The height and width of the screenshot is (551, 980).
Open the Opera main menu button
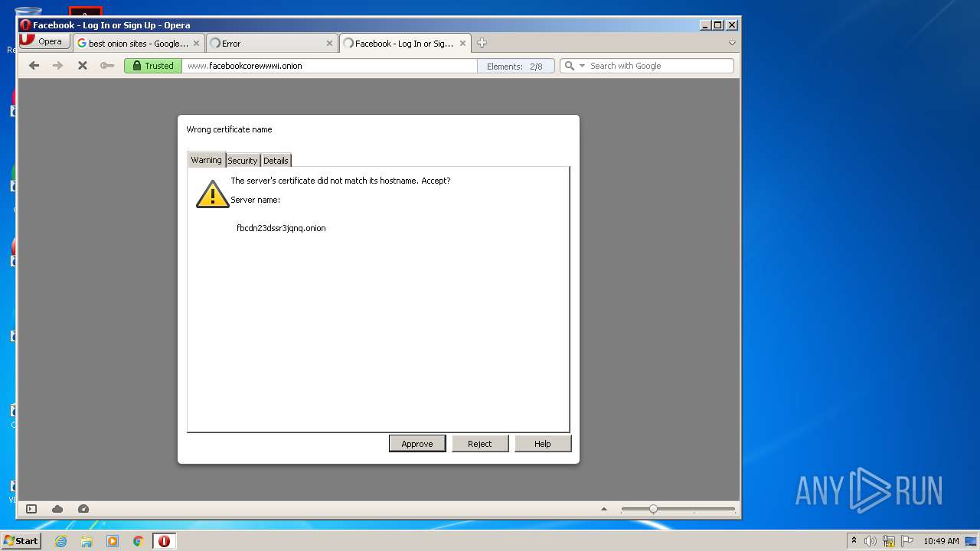44,41
